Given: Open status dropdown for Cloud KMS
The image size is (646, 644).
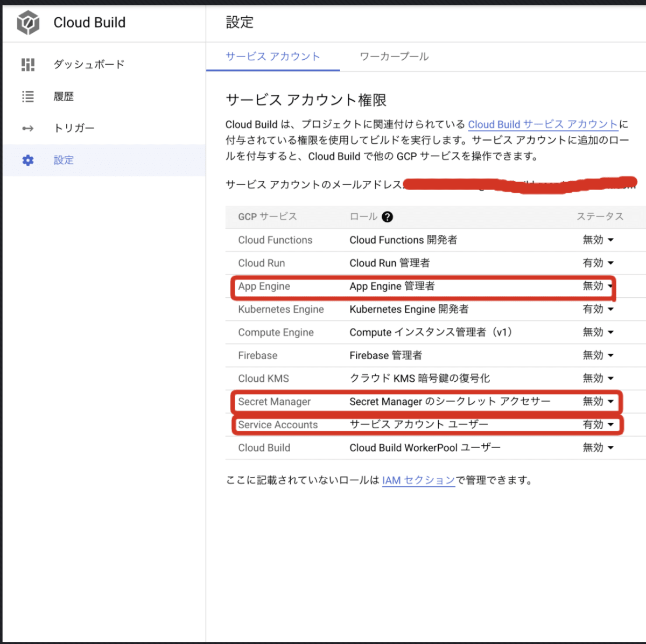Looking at the screenshot, I should coord(598,379).
